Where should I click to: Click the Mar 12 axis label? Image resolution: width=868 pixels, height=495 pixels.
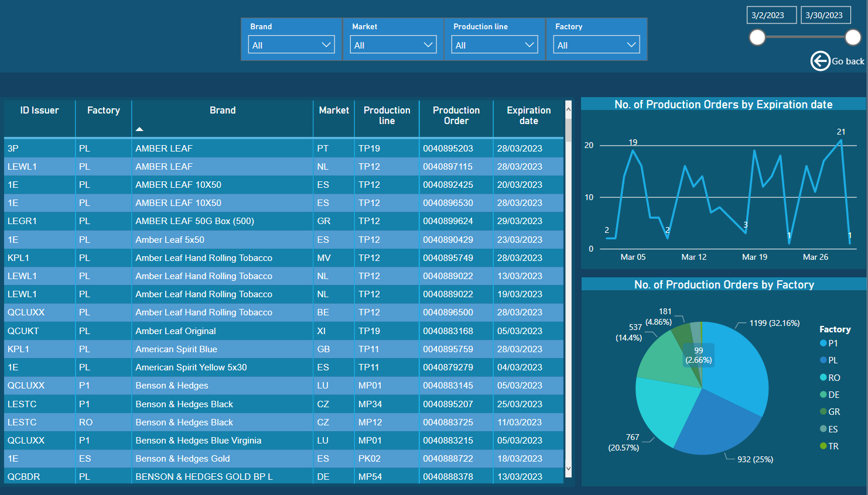(x=694, y=257)
